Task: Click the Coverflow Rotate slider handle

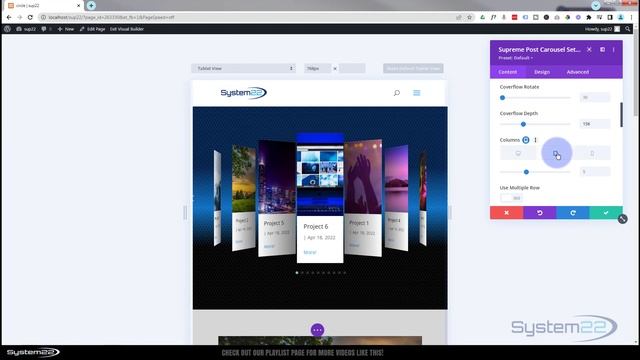Action: 502,98
